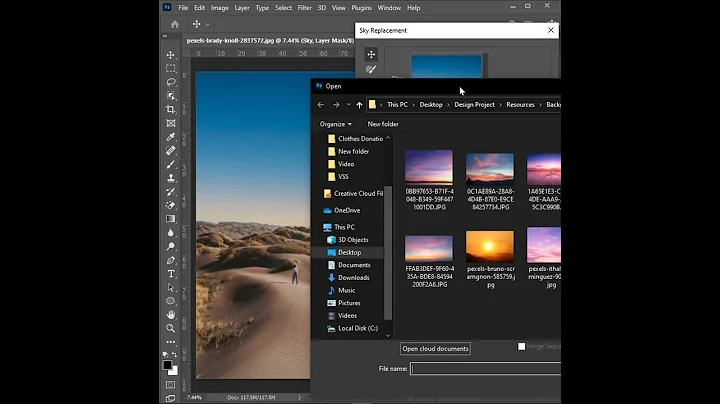The height and width of the screenshot is (404, 720).
Task: Open the Image menu
Action: (219, 8)
